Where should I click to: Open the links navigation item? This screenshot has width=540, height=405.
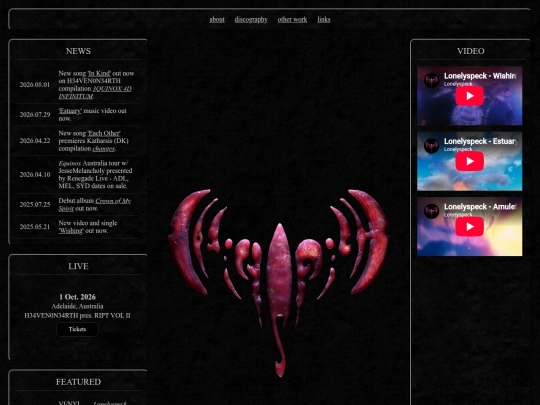click(x=324, y=20)
